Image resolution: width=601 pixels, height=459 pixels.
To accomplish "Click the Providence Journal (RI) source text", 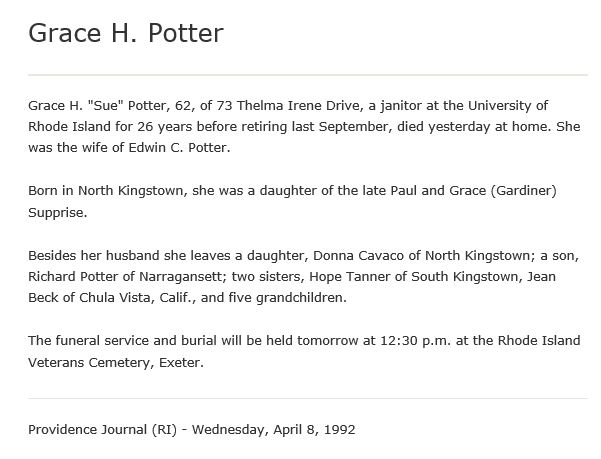I will coord(102,430).
